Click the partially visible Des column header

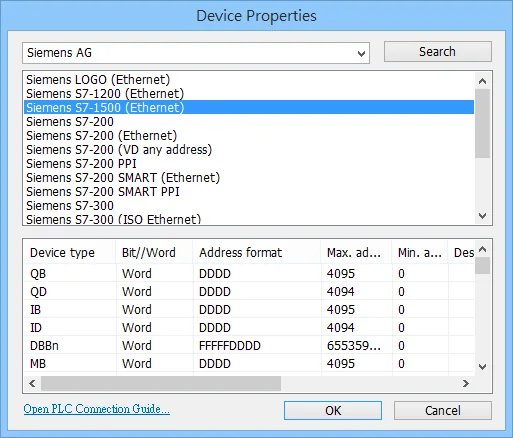point(462,252)
